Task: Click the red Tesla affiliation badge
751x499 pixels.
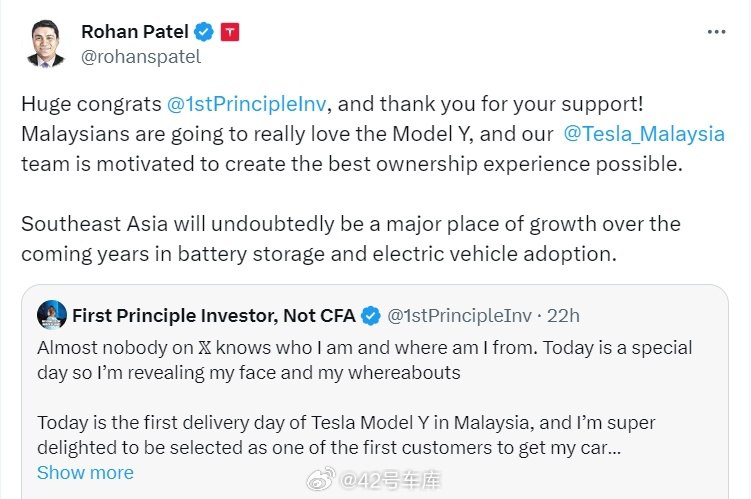Action: [x=230, y=32]
